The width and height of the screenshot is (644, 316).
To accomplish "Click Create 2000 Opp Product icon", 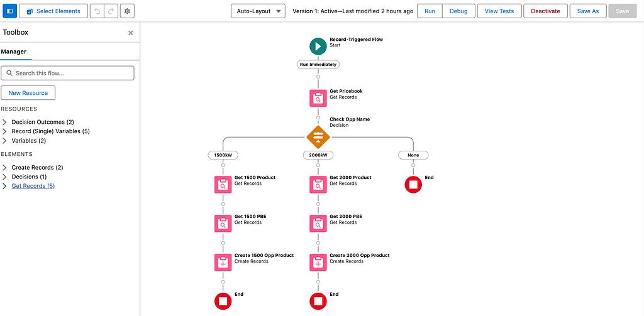I will coord(318,262).
